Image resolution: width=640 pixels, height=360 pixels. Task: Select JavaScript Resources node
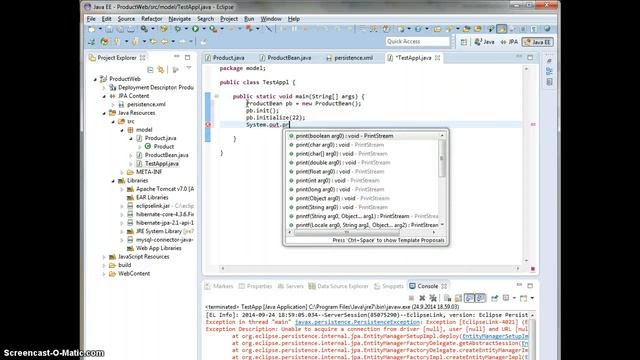(x=144, y=256)
